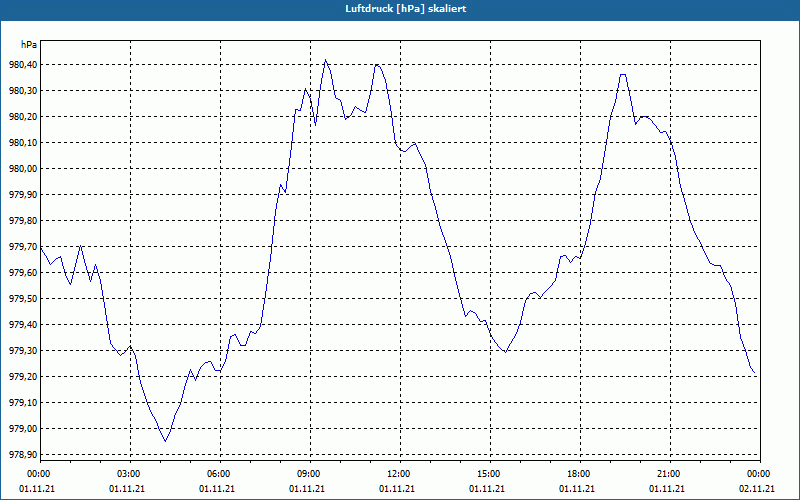Select the '01.11.21' date under 09:00

point(307,489)
